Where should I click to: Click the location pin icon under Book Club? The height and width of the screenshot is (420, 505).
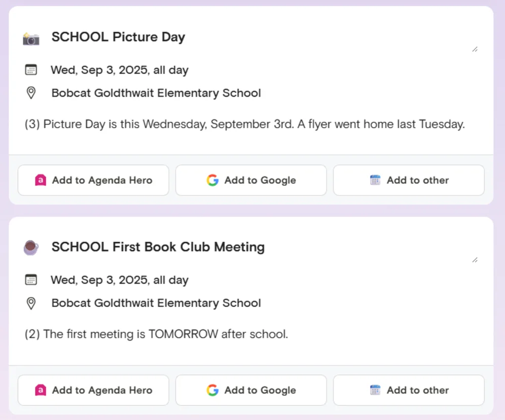(x=31, y=303)
